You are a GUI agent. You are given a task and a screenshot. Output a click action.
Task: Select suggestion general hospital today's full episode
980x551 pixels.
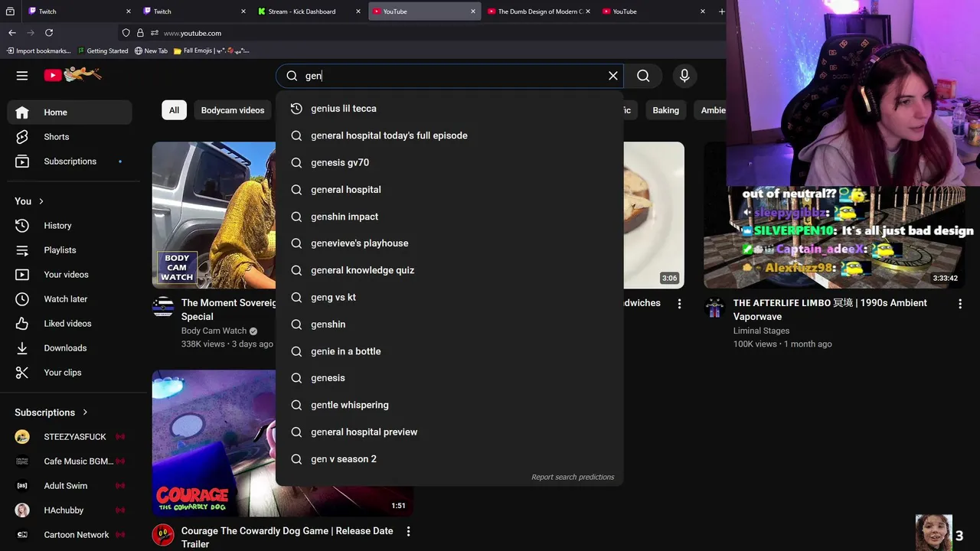[x=449, y=135]
